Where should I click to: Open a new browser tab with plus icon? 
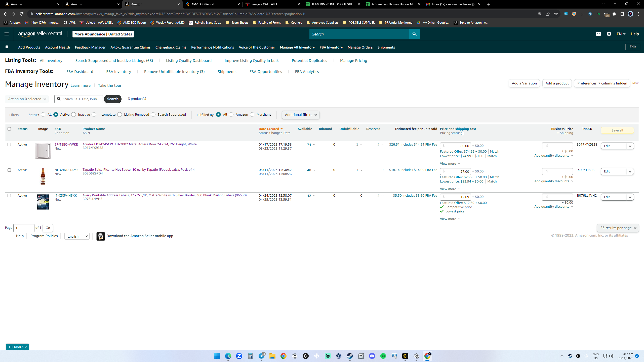(x=489, y=4)
